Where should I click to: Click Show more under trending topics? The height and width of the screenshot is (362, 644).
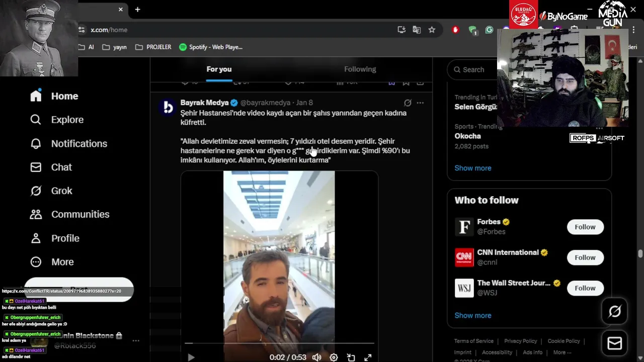(473, 168)
